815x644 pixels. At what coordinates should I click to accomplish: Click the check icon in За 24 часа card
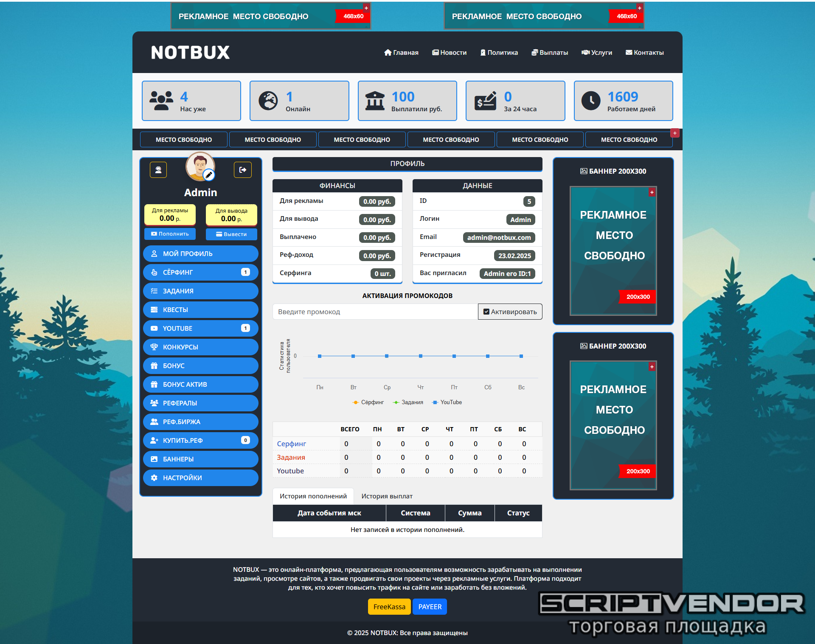tap(485, 101)
